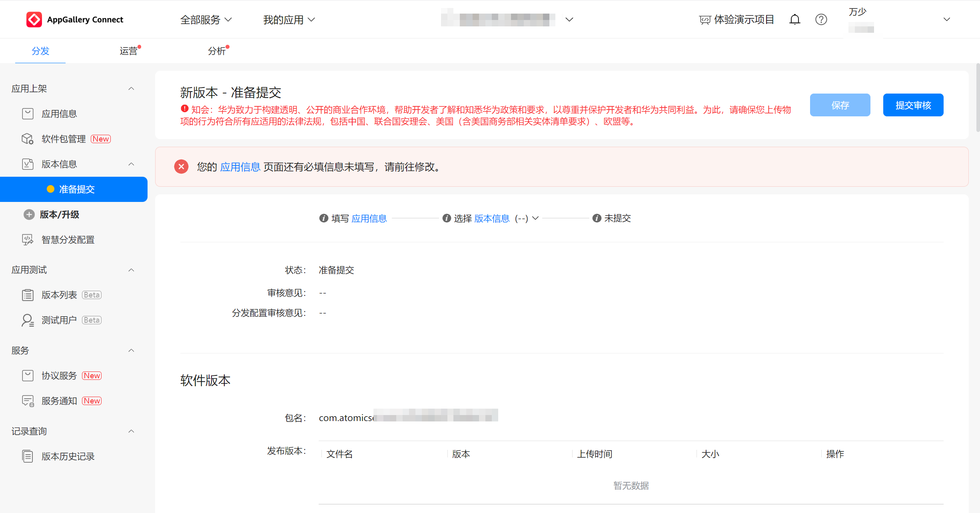Collapse the 应用上架 sidebar section
This screenshot has width=980, height=513.
point(131,89)
